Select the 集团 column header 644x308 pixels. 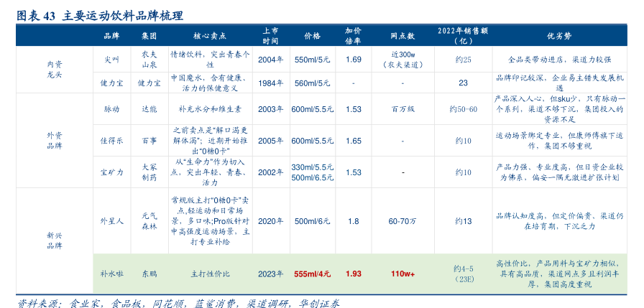(149, 36)
